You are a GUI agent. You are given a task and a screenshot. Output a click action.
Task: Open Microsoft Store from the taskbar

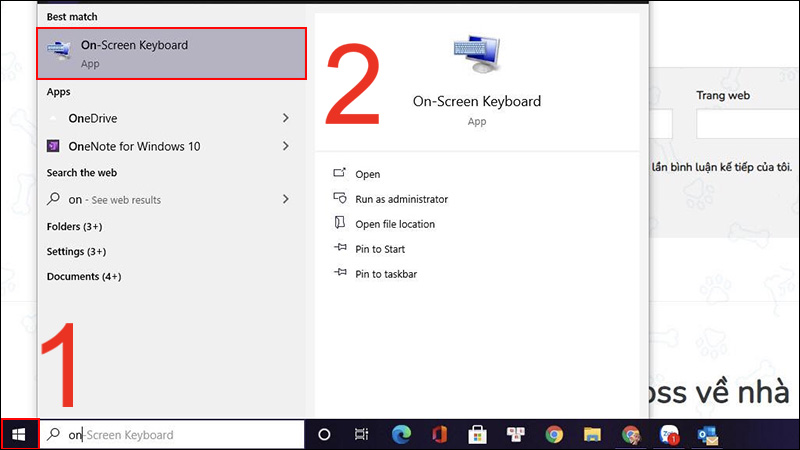pos(478,434)
